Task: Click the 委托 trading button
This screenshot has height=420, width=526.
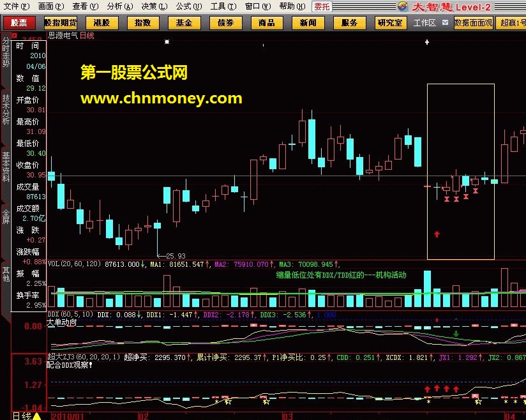Action: (x=322, y=6)
